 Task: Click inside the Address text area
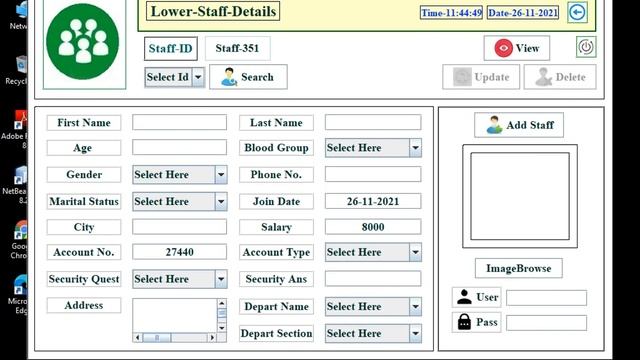coord(175,316)
